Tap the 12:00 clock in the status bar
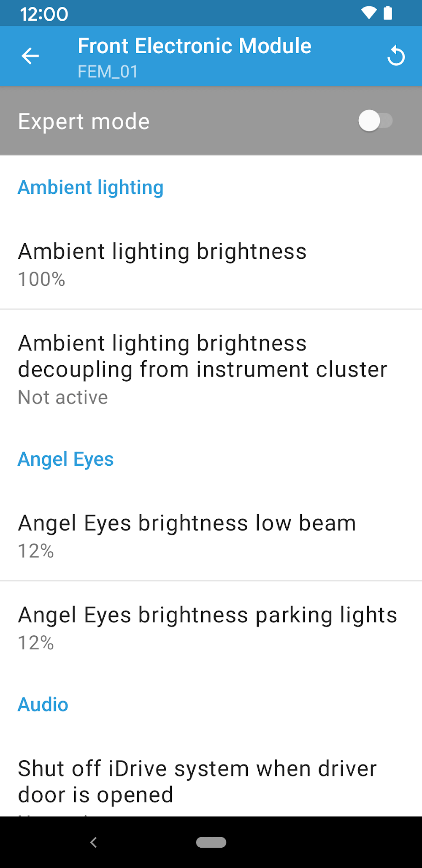Image resolution: width=422 pixels, height=868 pixels. click(44, 14)
